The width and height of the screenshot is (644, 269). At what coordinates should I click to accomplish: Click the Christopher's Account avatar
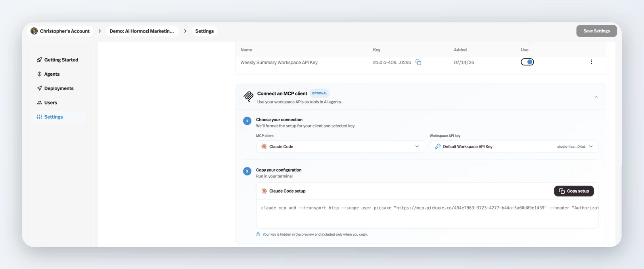(34, 31)
